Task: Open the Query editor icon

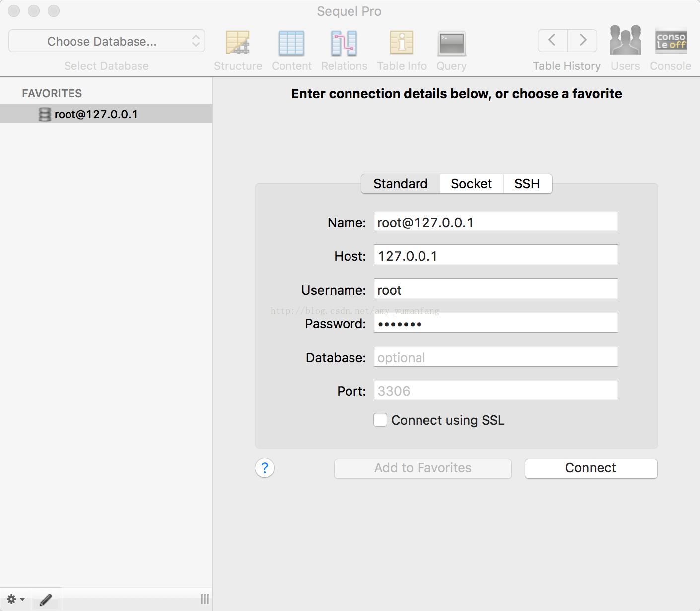Action: [451, 44]
